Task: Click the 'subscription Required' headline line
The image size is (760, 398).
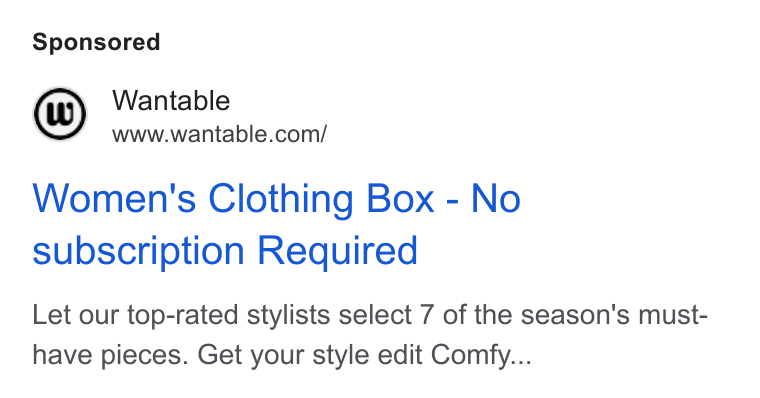Action: 225,251
